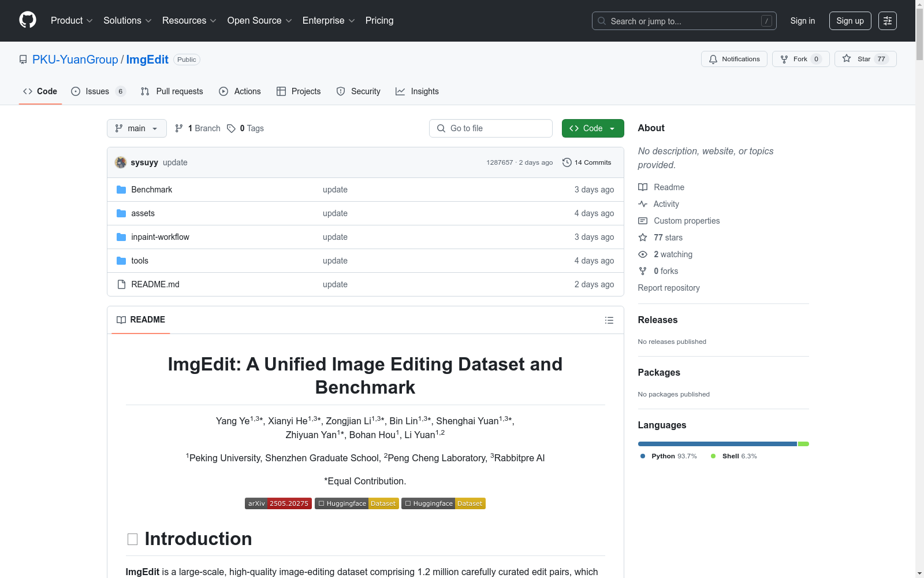Open the ImgEdit repository name link

click(147, 60)
